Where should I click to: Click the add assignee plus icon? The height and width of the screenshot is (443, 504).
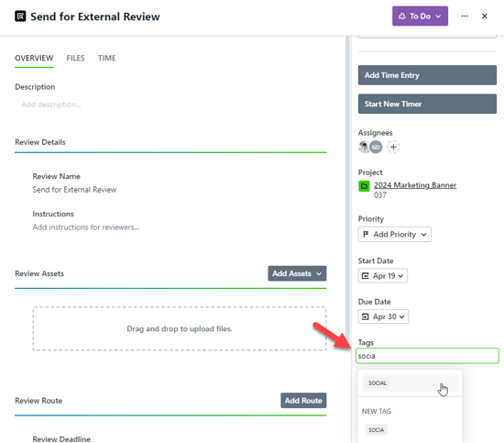pyautogui.click(x=393, y=147)
